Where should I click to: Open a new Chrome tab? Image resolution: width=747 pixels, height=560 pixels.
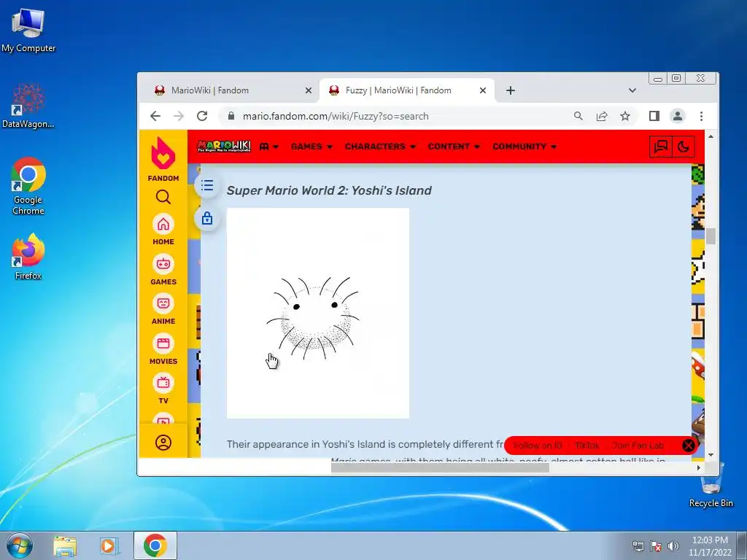tap(510, 90)
